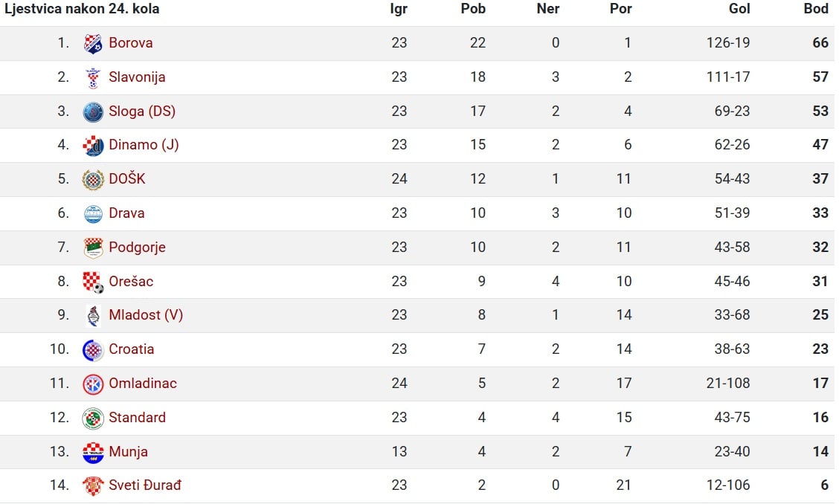Viewport: 839px width, 504px height.
Task: Open the Croatia team link
Action: point(131,349)
